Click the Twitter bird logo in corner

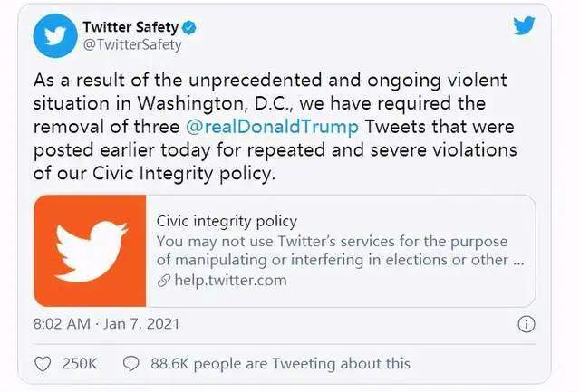(524, 26)
